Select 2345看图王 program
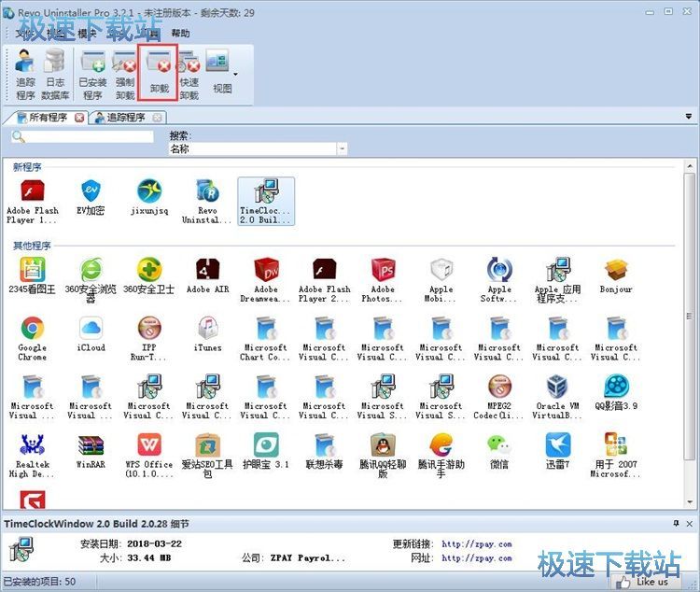This screenshot has height=592, width=700. click(32, 276)
